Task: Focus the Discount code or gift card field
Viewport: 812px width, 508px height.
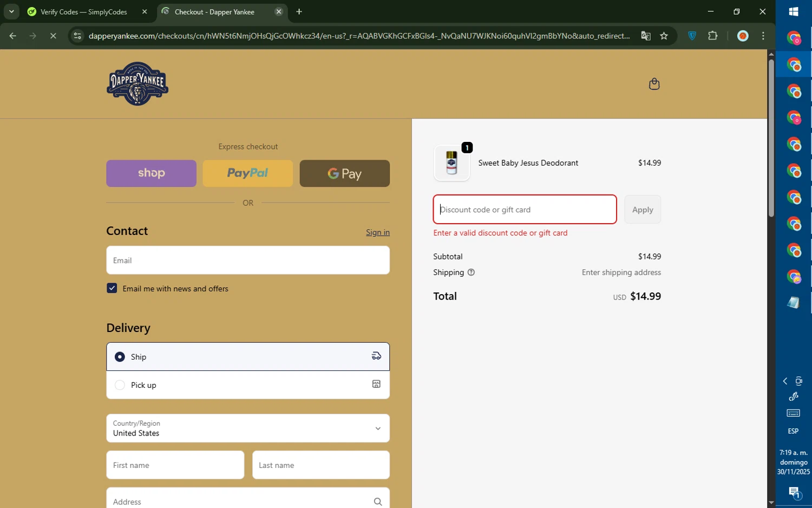Action: [x=525, y=210]
